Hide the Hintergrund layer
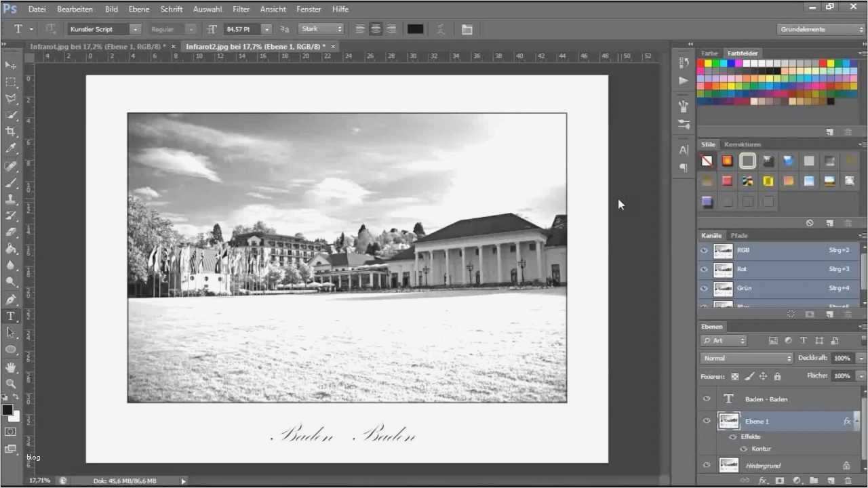Image resolution: width=868 pixels, height=488 pixels. 707,465
